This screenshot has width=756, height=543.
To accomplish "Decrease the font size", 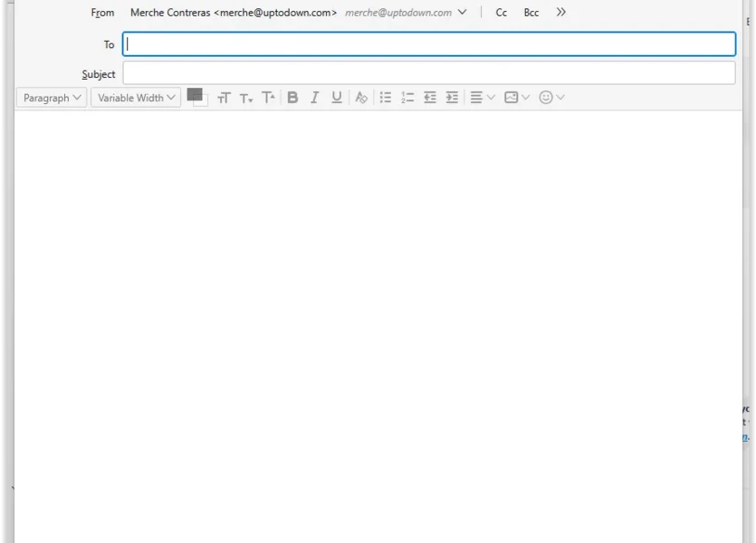I will [x=246, y=99].
